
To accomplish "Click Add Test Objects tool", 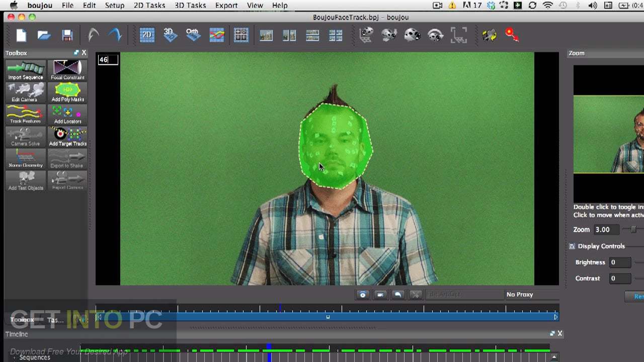I will tap(26, 181).
